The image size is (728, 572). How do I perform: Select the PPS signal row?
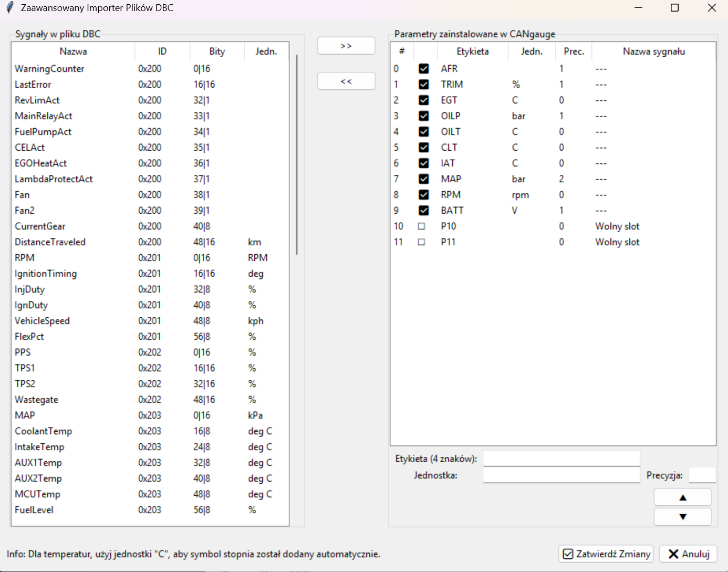[150, 352]
